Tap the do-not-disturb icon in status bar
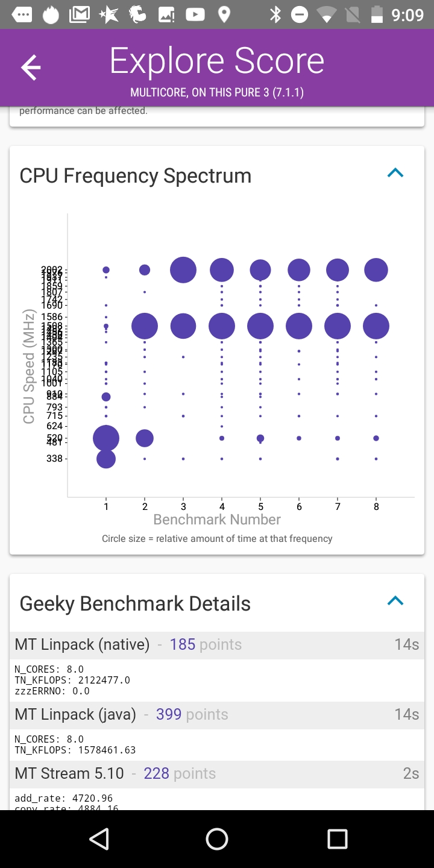This screenshot has width=434, height=868. [300, 14]
